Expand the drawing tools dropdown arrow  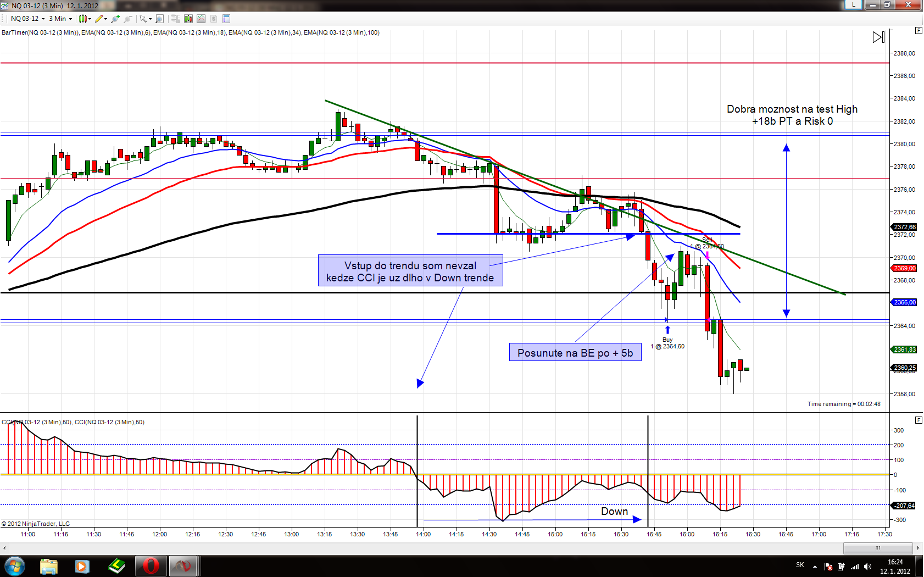pyautogui.click(x=105, y=19)
